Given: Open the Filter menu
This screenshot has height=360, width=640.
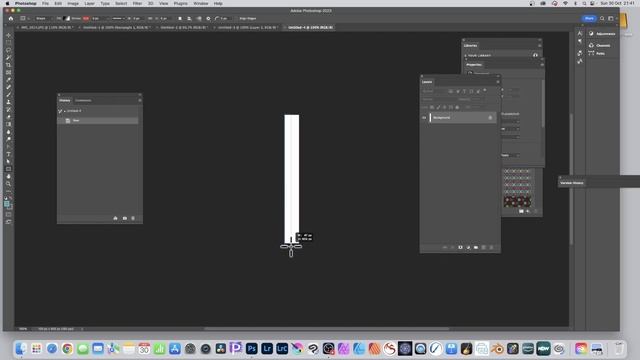Looking at the screenshot, I should click(137, 3).
